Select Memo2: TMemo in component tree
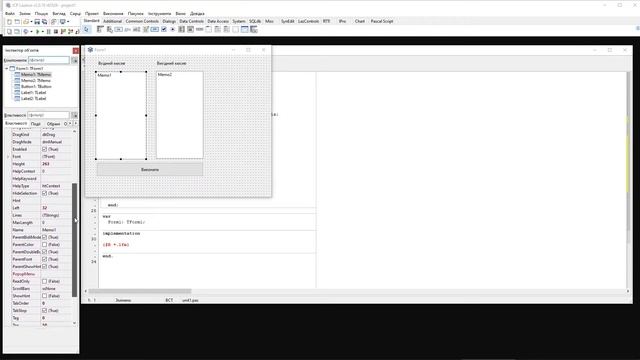This screenshot has width=640, height=360. tap(36, 80)
